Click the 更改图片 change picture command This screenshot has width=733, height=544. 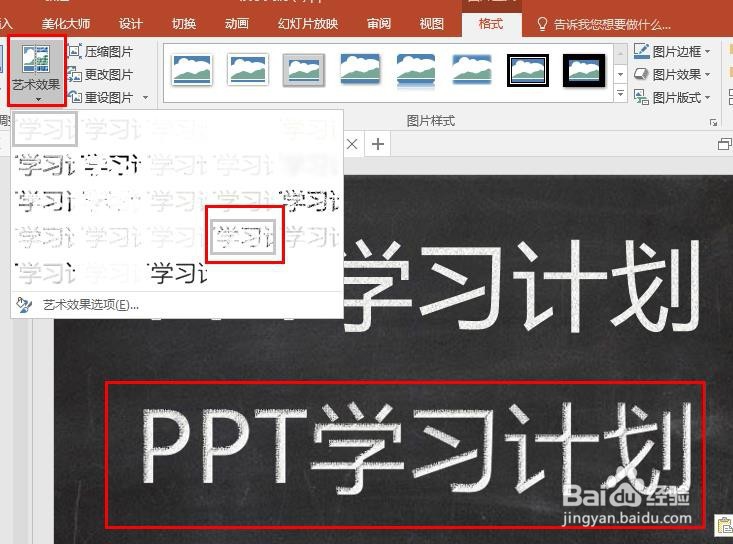coord(101,74)
